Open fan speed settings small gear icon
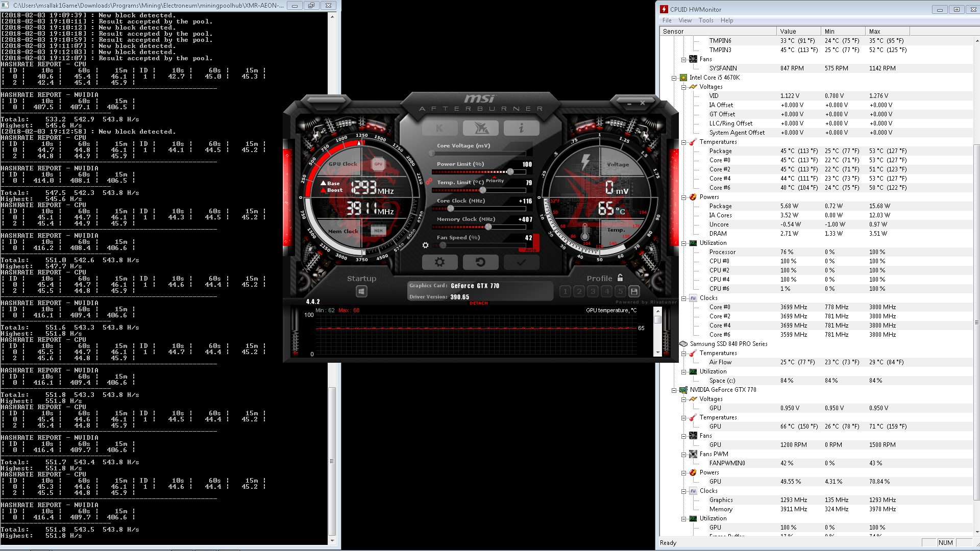The width and height of the screenshot is (980, 551). (425, 245)
